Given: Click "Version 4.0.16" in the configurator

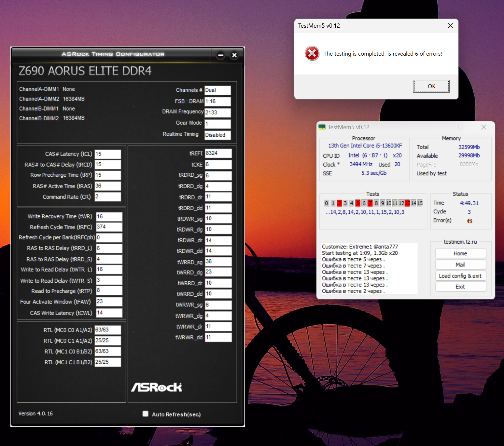Looking at the screenshot, I should (35, 413).
